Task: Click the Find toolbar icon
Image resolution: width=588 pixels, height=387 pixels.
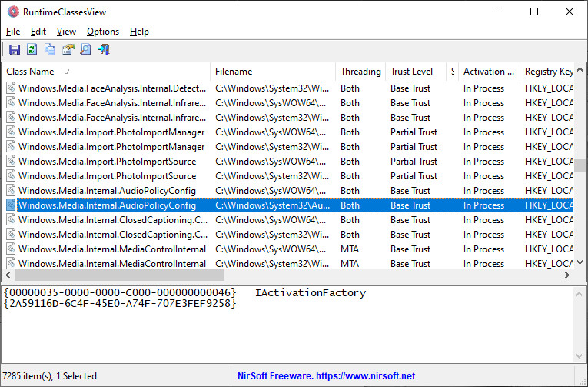Action: (86, 49)
